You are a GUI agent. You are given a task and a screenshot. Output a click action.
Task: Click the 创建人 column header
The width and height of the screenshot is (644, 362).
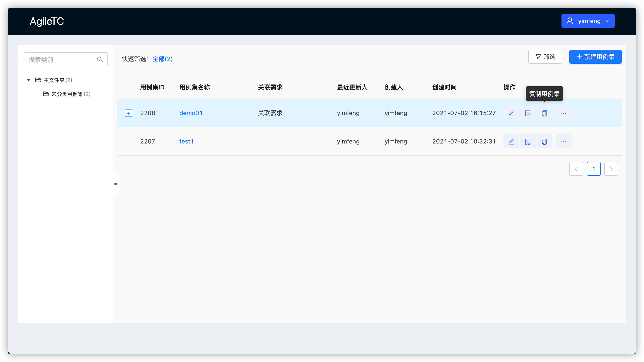(394, 87)
